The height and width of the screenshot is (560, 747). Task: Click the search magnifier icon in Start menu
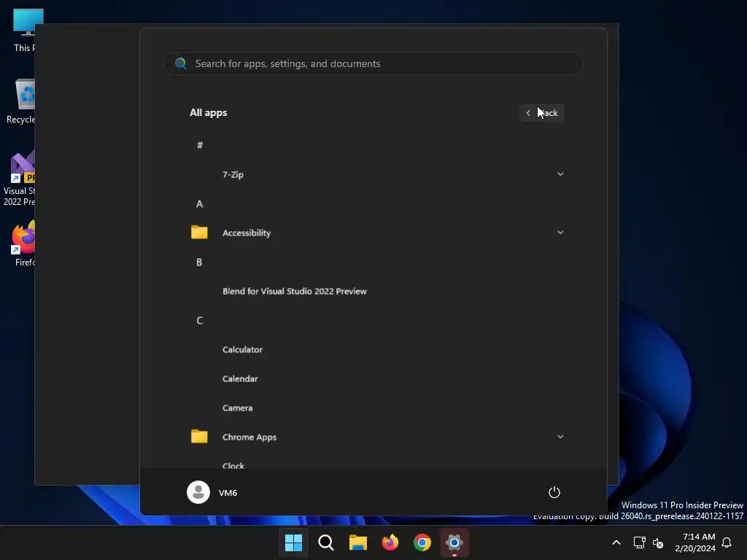[x=181, y=63]
